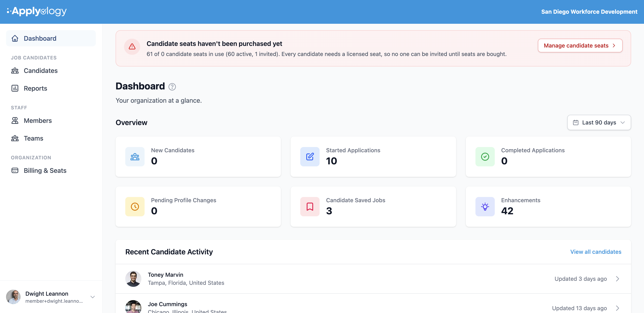This screenshot has width=644, height=313.
Task: Click Tampa, Florida, United States location text
Action: 186,283
